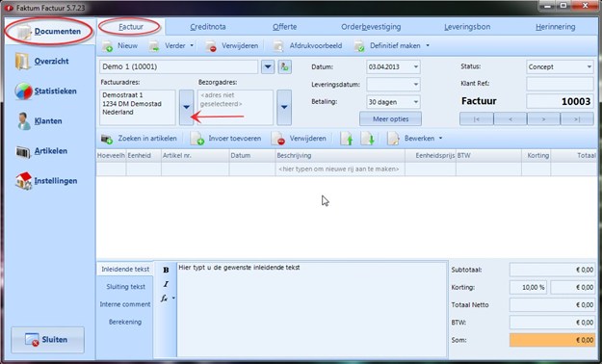
Task: Click the new row placeholder cell
Action: coord(340,169)
